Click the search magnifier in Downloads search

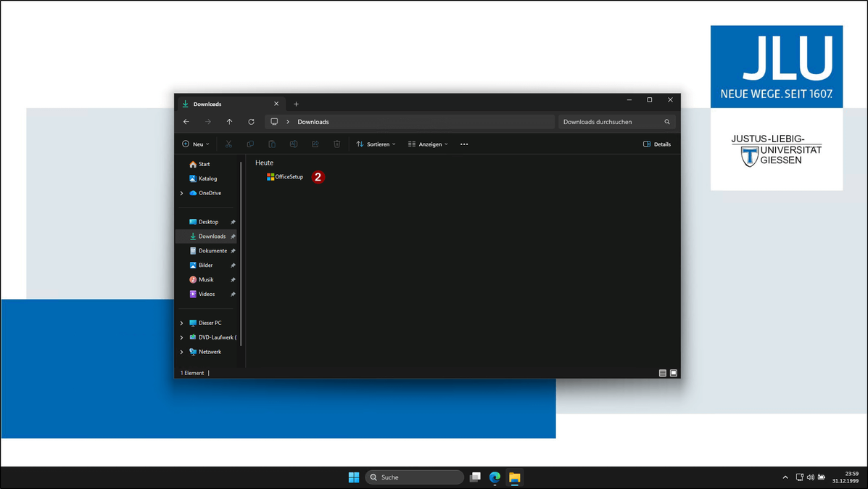667,122
